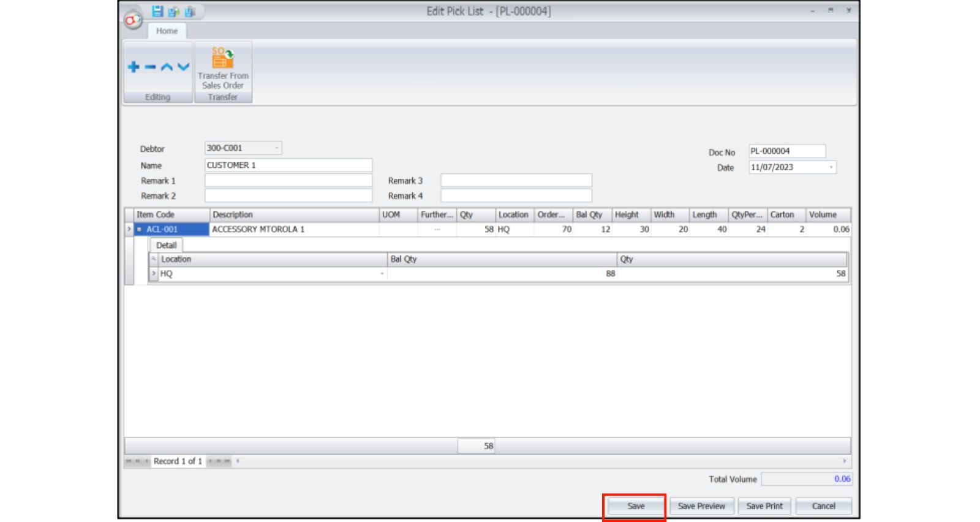This screenshot has height=522, width=980.
Task: Select the Home ribbon tab
Action: click(x=167, y=31)
